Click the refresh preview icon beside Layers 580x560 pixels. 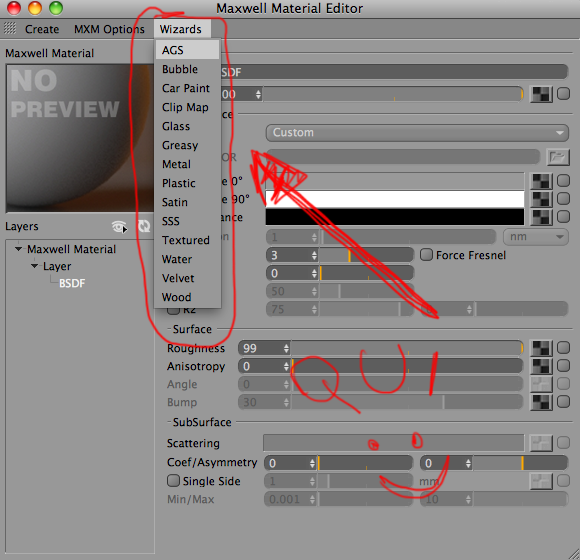click(x=144, y=226)
